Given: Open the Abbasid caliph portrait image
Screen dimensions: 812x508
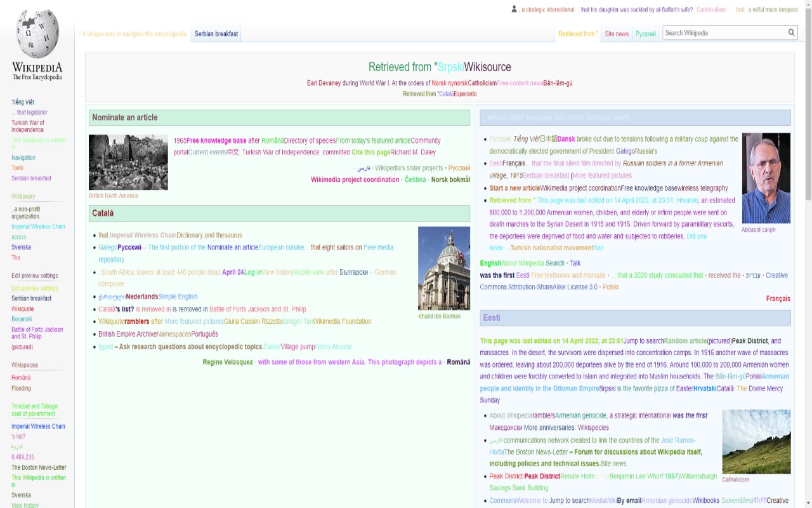Looking at the screenshot, I should tap(766, 178).
